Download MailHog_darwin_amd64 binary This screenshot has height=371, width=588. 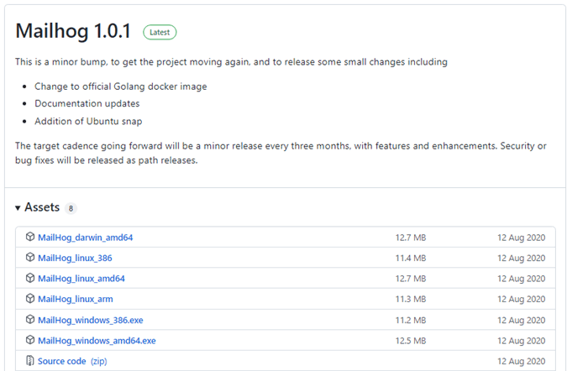pos(85,238)
